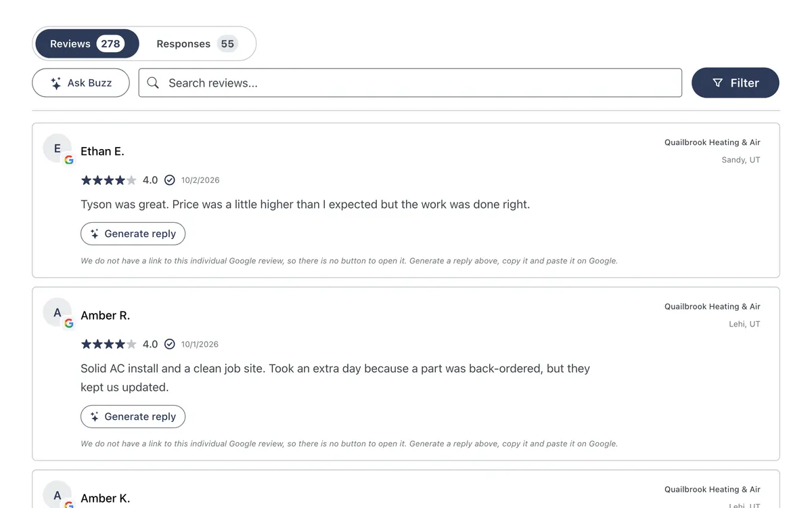Click the date 10/2/2026
The image size is (812, 508).
coord(200,180)
